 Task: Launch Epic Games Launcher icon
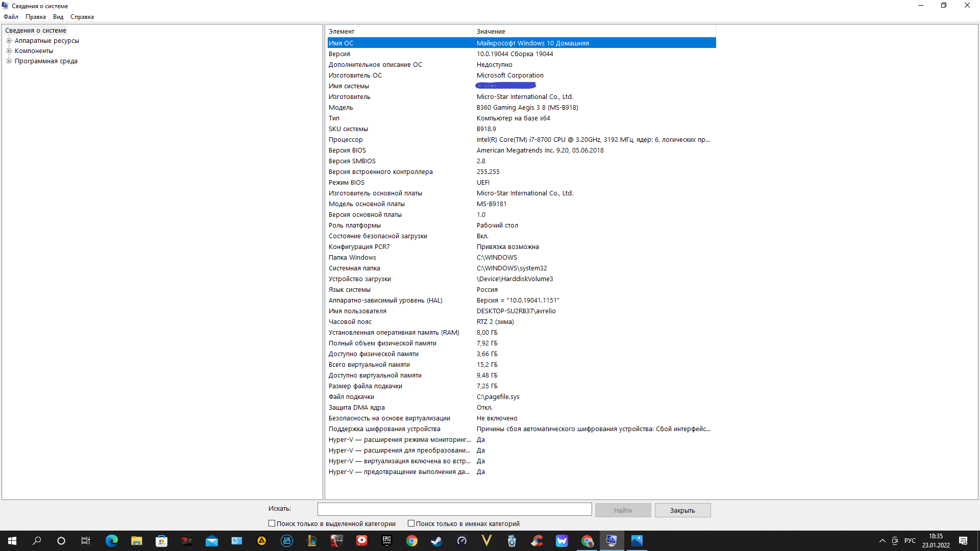point(386,541)
